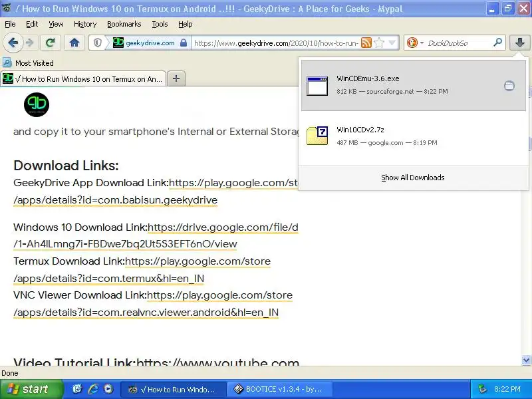Open a new tab with the plus button
This screenshot has height=399, width=532.
176,78
